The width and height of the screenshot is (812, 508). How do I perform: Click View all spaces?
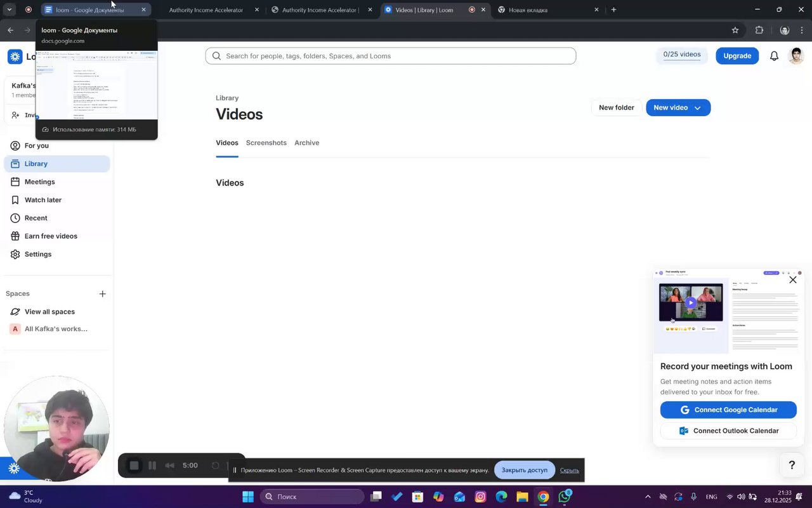(57, 312)
